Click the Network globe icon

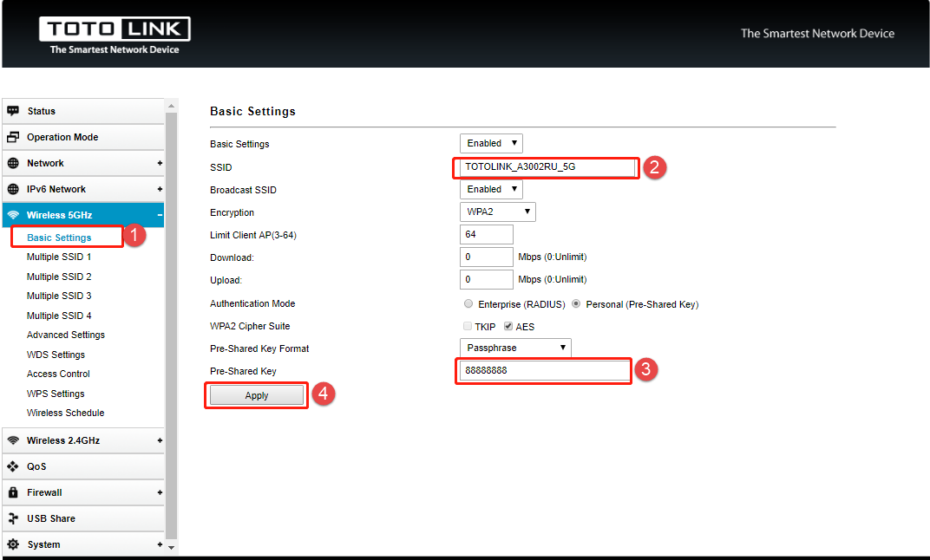(13, 163)
